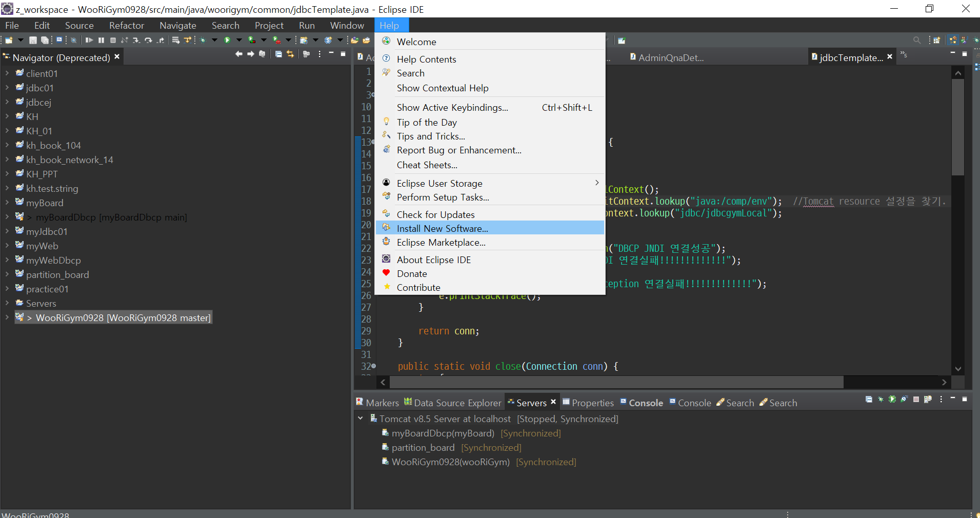Screen dimensions: 980x518
Task: Switch to the Properties tab
Action: coord(588,403)
